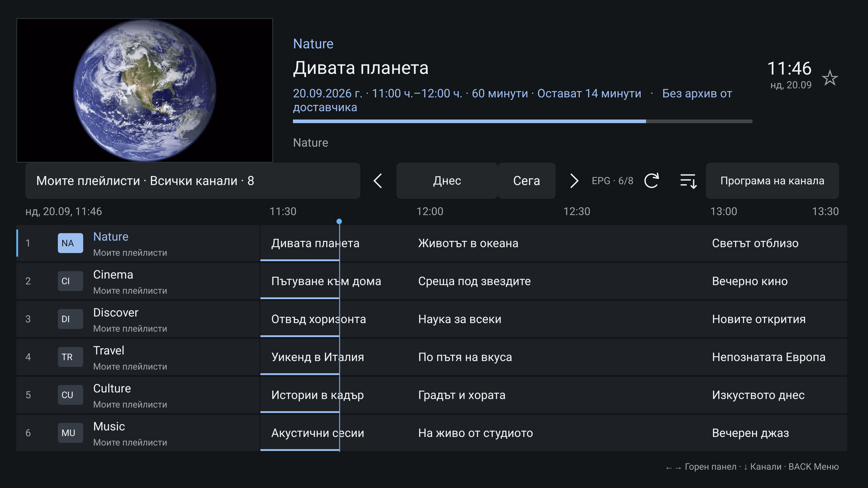868x488 pixels.
Task: Open the program Акустични сесии
Action: 334,433
